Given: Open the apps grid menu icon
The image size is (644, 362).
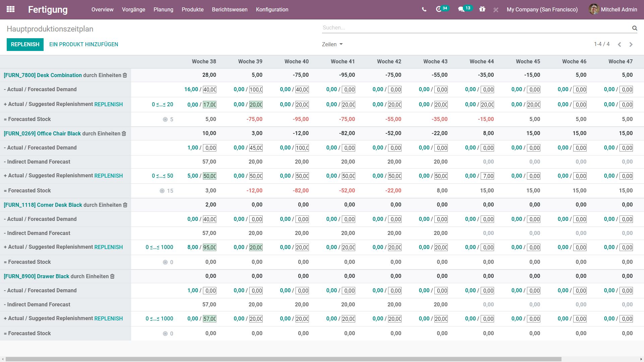Looking at the screenshot, I should 10,9.
